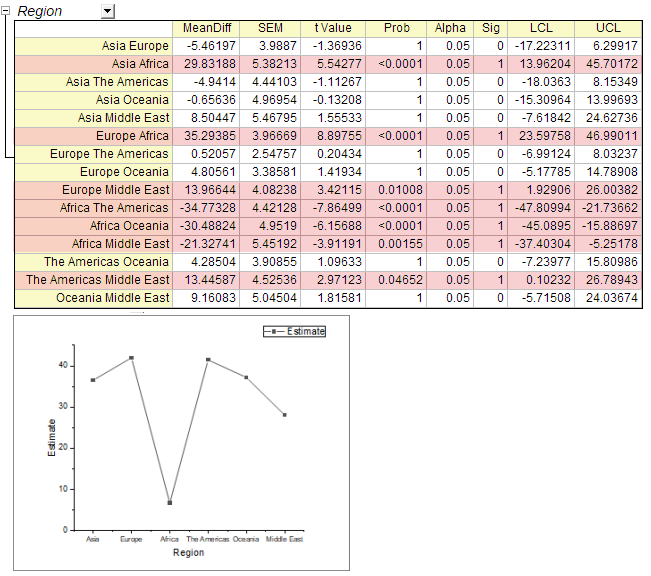Select the t Value column header

point(333,28)
